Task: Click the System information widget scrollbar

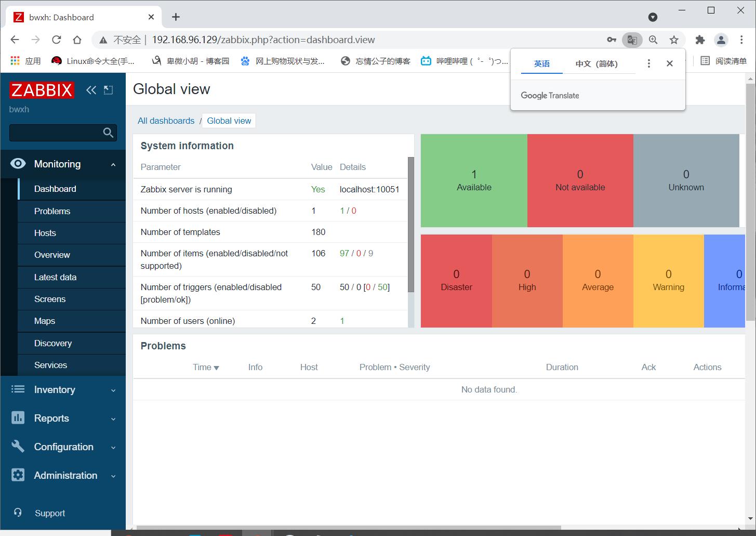Action: pyautogui.click(x=411, y=225)
